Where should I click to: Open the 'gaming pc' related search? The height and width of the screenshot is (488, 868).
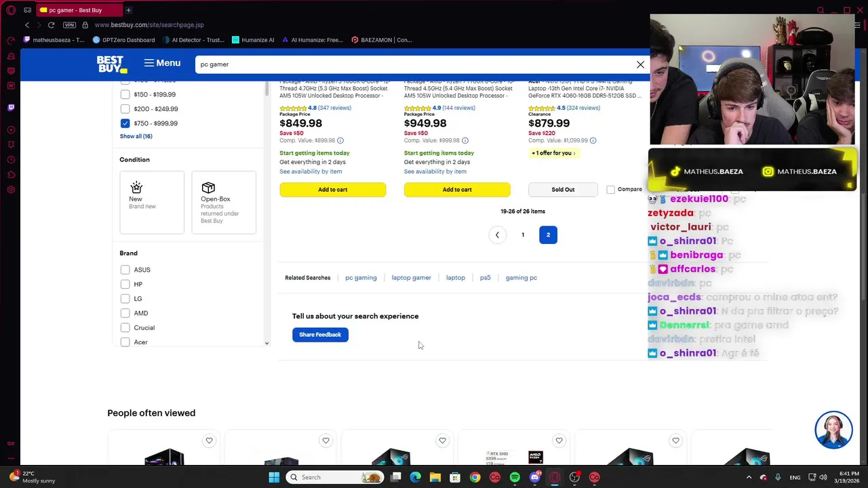click(x=521, y=278)
